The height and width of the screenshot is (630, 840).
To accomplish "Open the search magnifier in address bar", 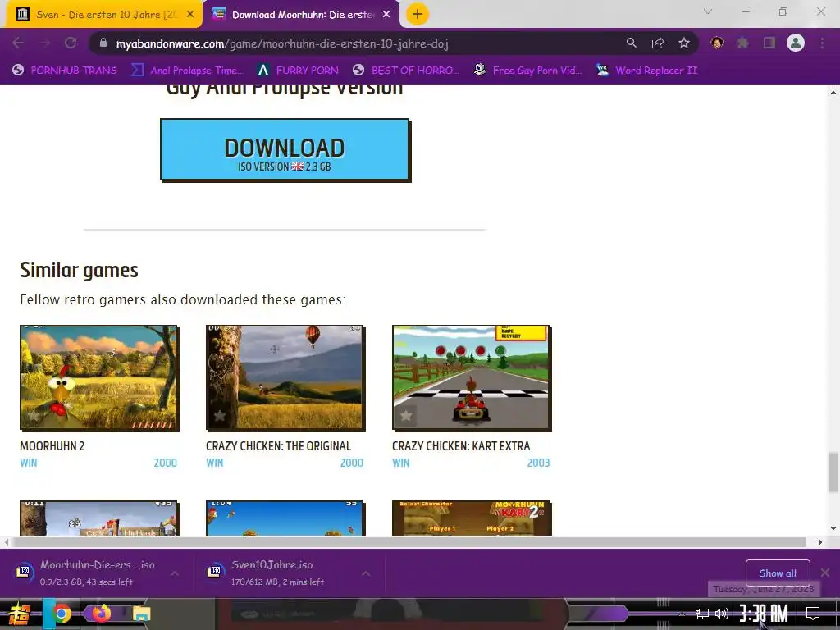I will tap(632, 43).
